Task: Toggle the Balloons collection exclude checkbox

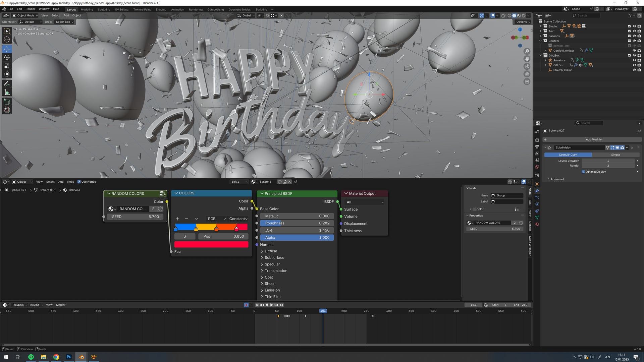Action: click(629, 36)
